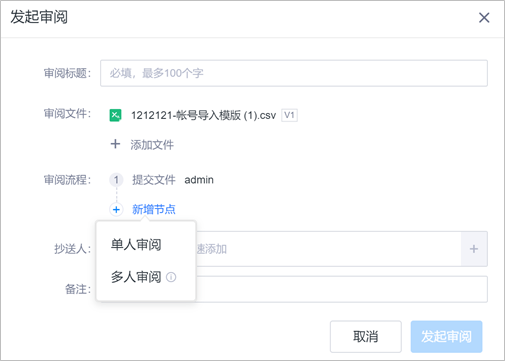505x361 pixels.
Task: Click the blue circled plus node icon
Action: pyautogui.click(x=116, y=210)
